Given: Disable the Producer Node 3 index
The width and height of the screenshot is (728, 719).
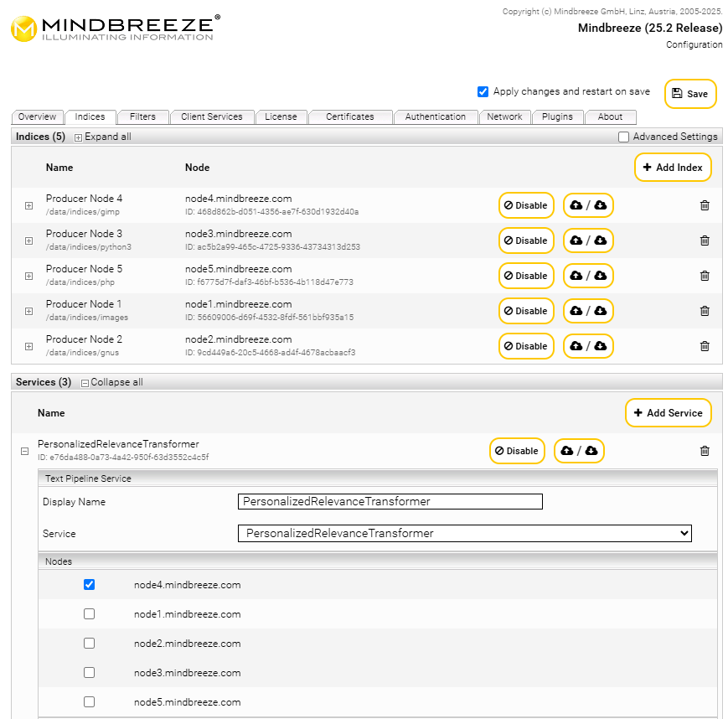Looking at the screenshot, I should pyautogui.click(x=526, y=241).
